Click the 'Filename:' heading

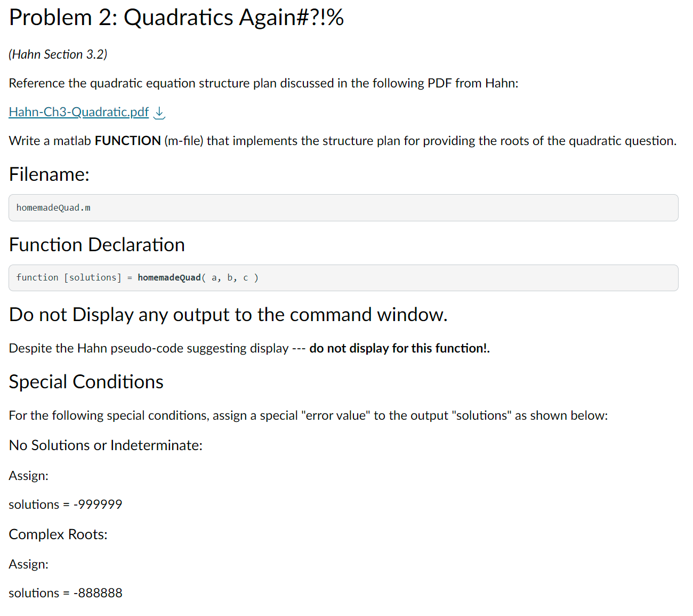(x=49, y=174)
